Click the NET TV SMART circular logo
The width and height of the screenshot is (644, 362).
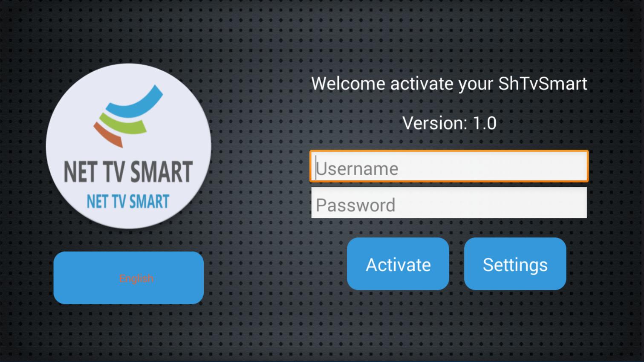click(x=129, y=146)
